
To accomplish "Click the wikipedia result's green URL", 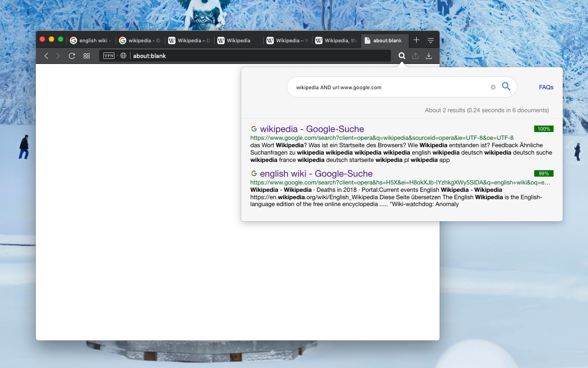I will click(382, 138).
